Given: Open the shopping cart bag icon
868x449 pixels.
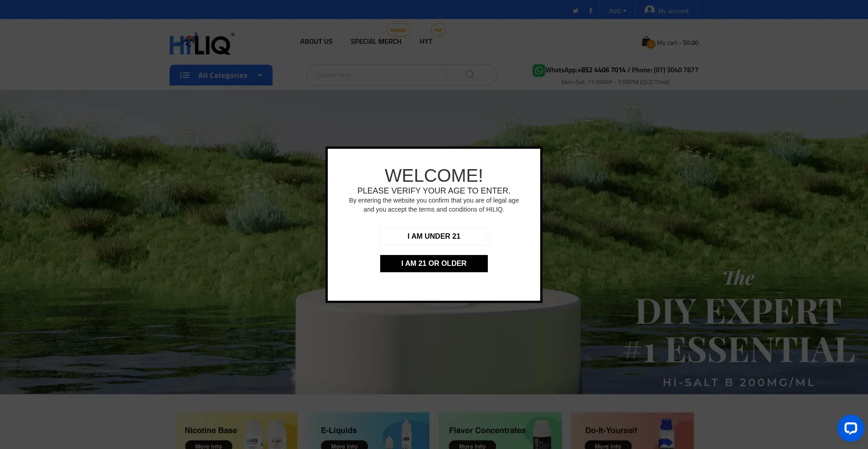Looking at the screenshot, I should point(646,42).
